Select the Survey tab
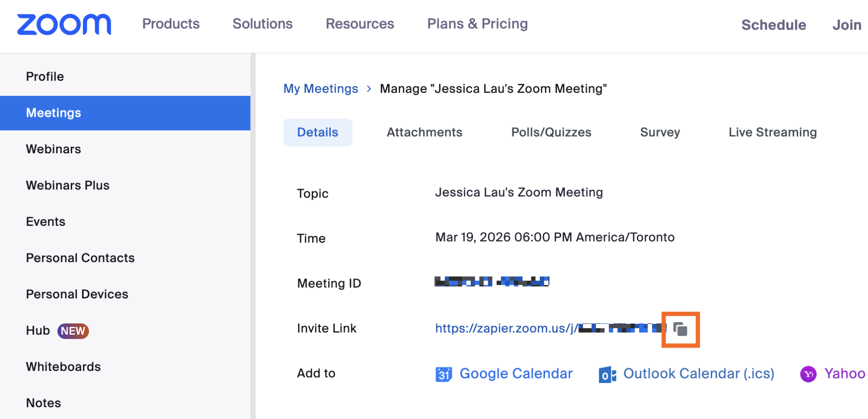 659,132
